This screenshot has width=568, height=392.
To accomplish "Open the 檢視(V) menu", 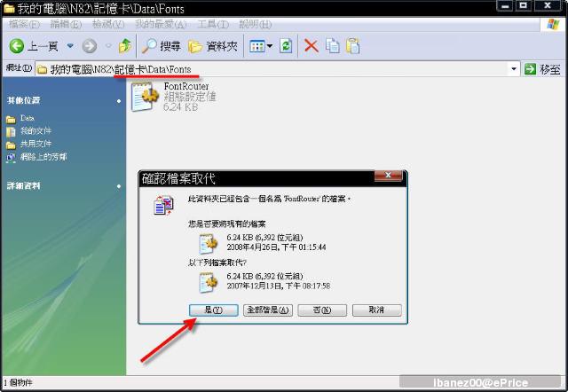I will pyautogui.click(x=108, y=24).
